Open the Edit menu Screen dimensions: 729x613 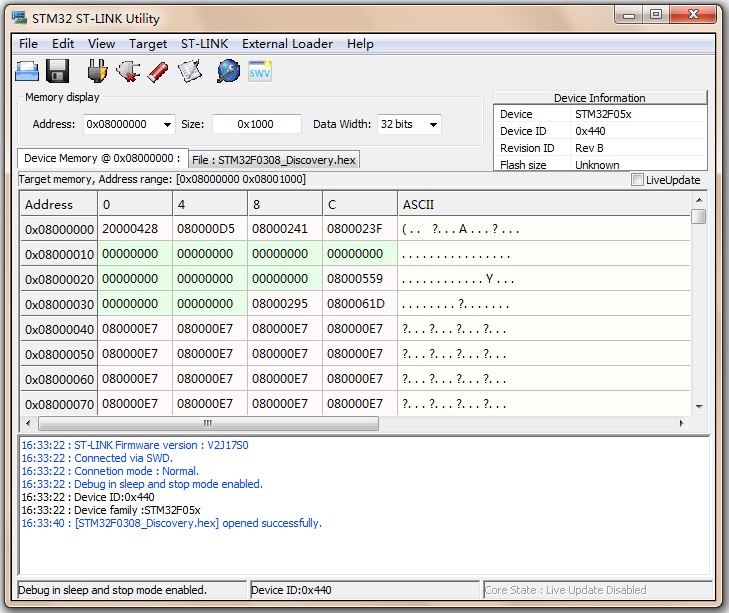(x=63, y=44)
